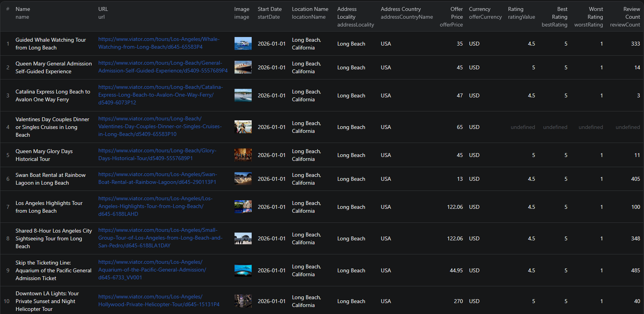
Task: Click the Catalina Express ferry thumbnail
Action: point(243,95)
